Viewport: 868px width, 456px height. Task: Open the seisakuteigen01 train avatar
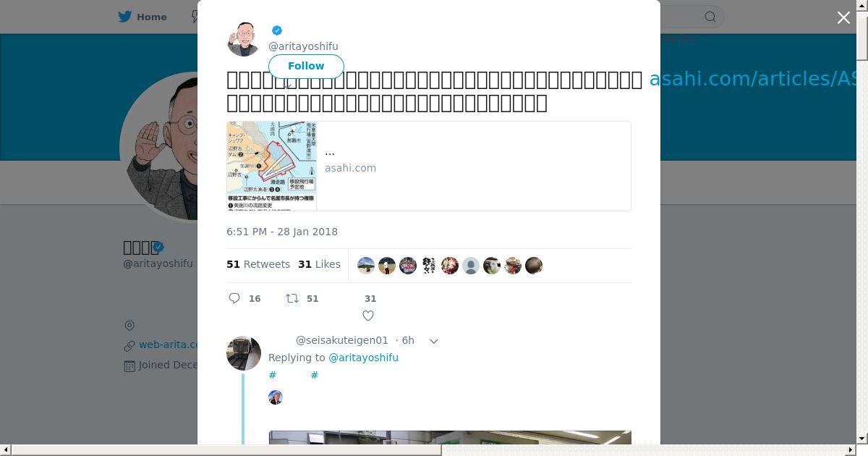pos(244,353)
